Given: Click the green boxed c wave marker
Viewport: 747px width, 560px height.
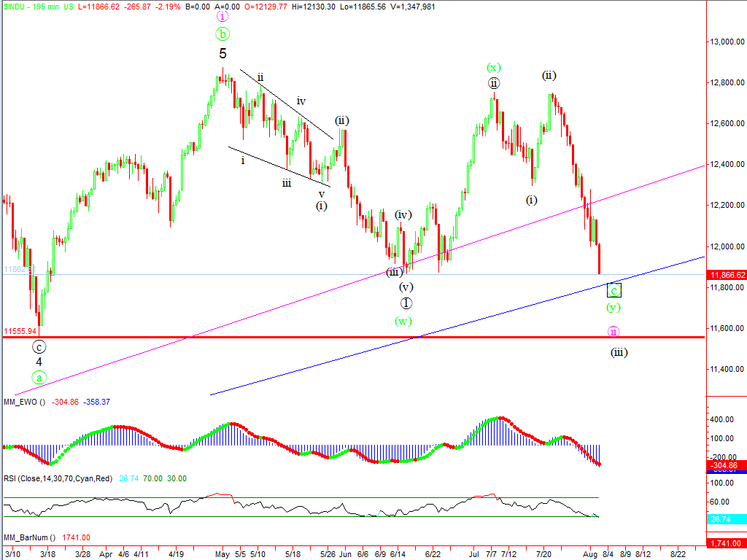Looking at the screenshot, I should [614, 290].
